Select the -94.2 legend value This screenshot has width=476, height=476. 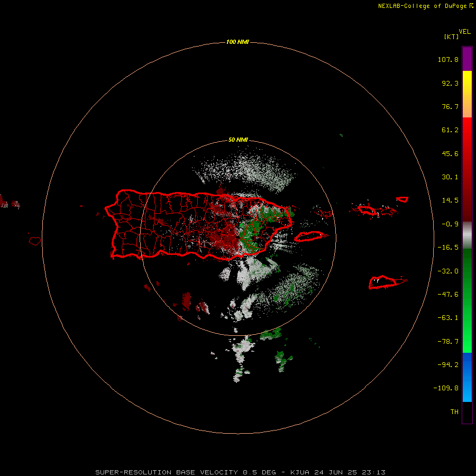448,364
